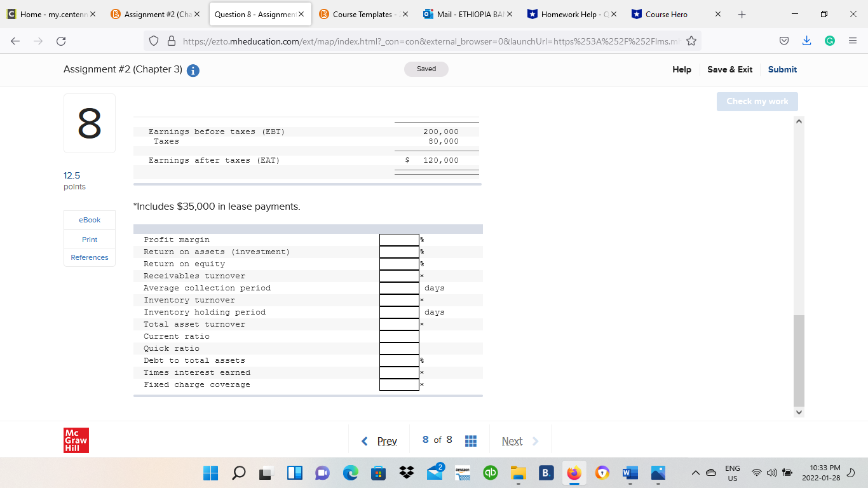Click the Prev navigation button
This screenshot has width=868, height=488.
(x=386, y=440)
